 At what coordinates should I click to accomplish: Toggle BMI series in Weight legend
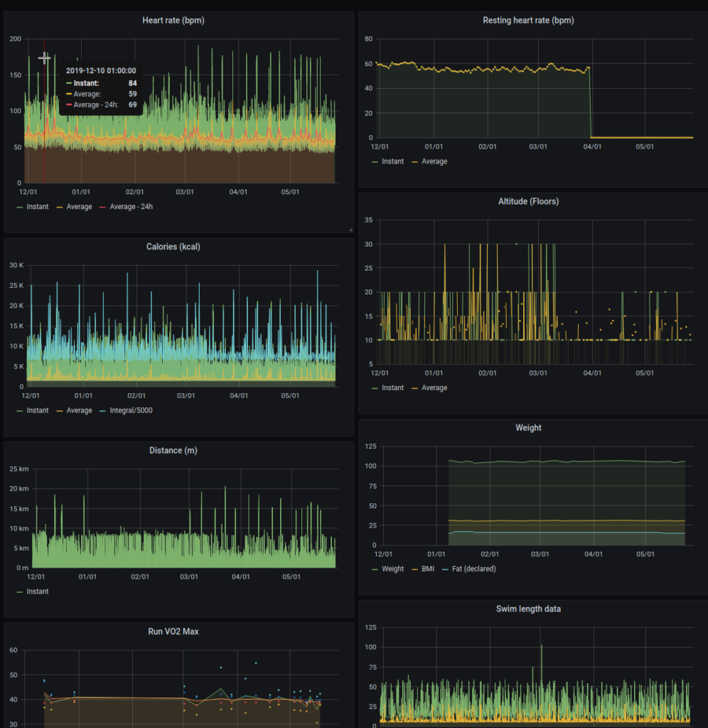428,569
